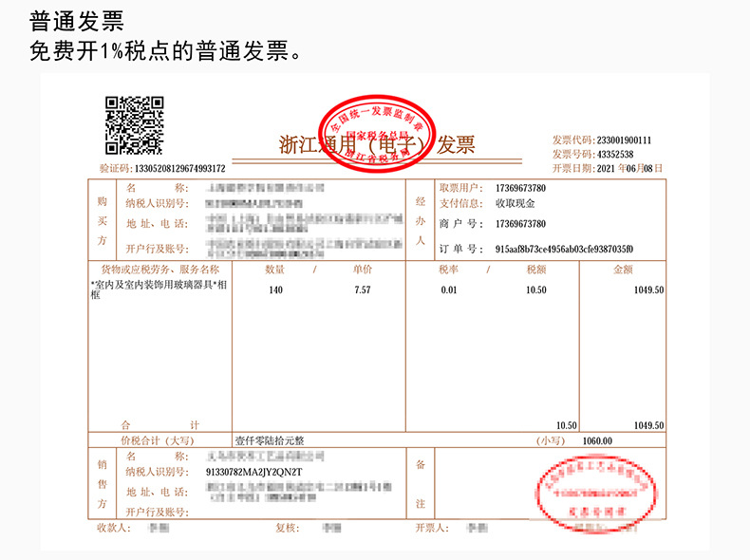Click the seller taxpayer ID 91330782MA2JY2QN2T

click(254, 472)
